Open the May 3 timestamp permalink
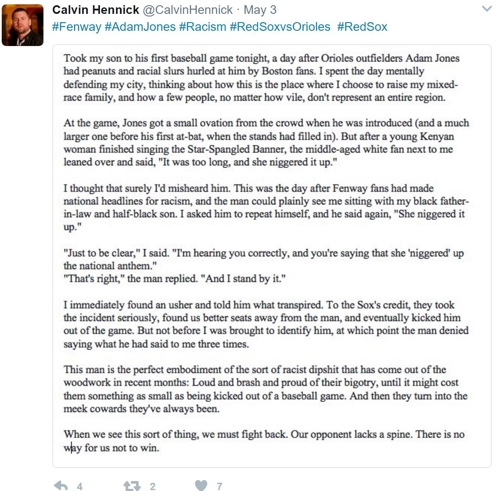This screenshot has width=500, height=491. tap(260, 10)
